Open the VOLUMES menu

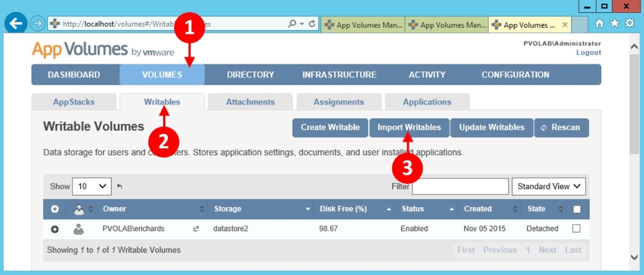162,74
